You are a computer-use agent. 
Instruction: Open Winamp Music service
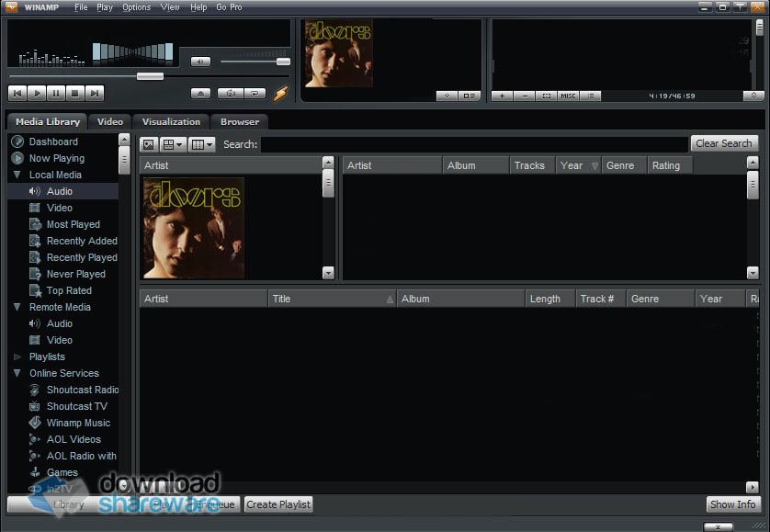pyautogui.click(x=78, y=423)
